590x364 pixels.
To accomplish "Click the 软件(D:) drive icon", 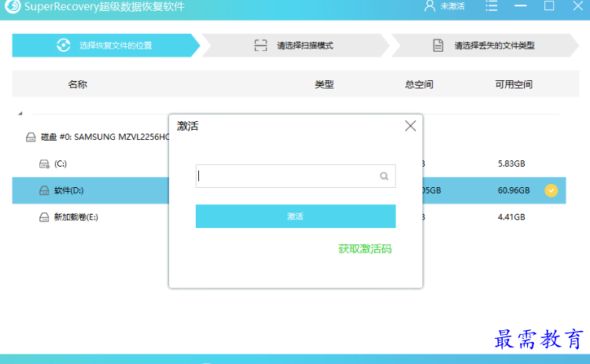I will pos(44,191).
